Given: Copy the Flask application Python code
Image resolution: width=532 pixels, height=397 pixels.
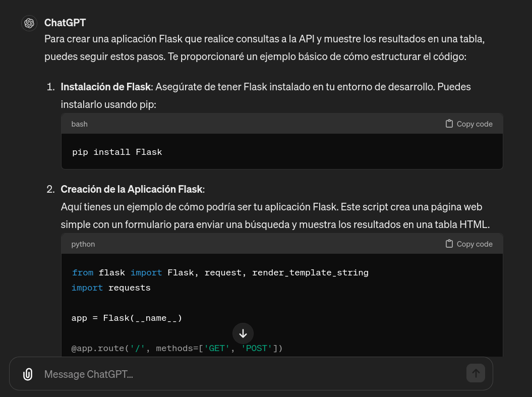Looking at the screenshot, I should click(x=468, y=244).
